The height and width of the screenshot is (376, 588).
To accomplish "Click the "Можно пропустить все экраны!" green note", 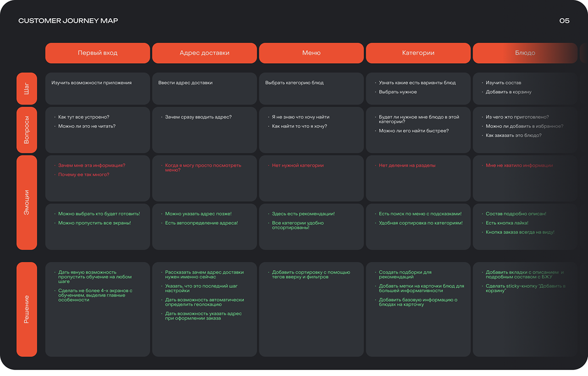I will 95,223.
